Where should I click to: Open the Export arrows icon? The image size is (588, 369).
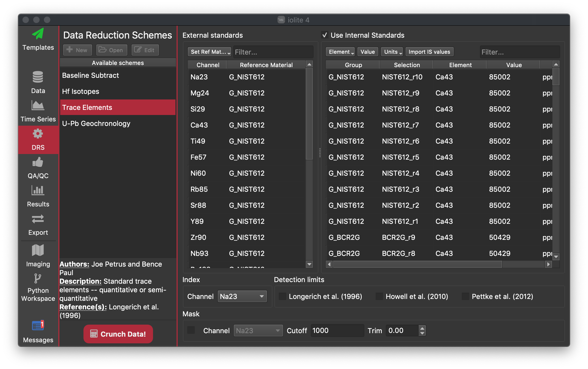(38, 219)
